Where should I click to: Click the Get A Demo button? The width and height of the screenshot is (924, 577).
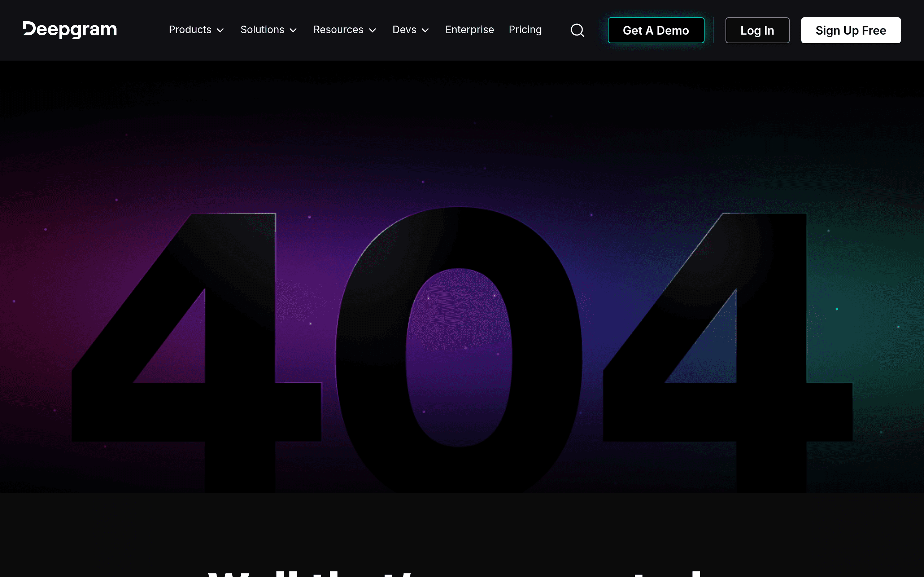(656, 30)
